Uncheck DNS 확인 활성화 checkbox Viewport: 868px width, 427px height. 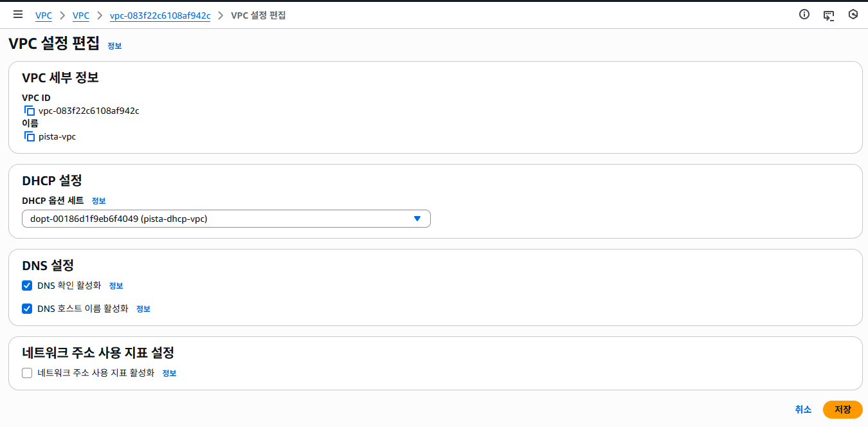[x=27, y=286]
